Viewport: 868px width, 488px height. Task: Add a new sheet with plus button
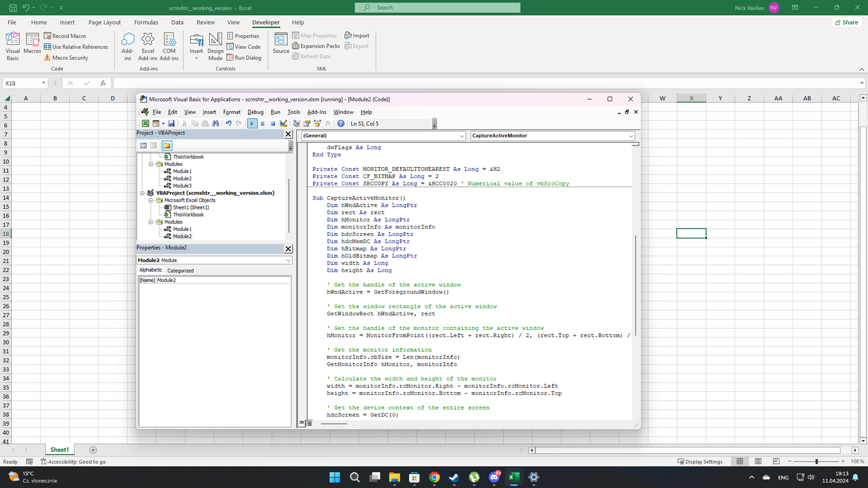[93, 450]
